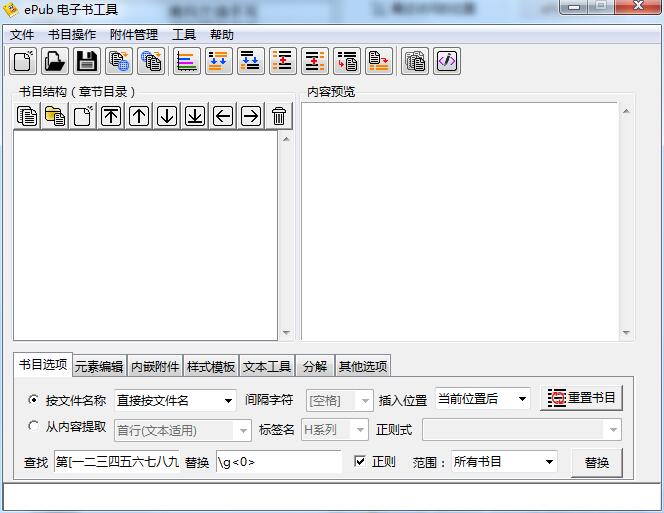Create blank chapter icon in structure panel
The width and height of the screenshot is (664, 513).
coord(83,116)
